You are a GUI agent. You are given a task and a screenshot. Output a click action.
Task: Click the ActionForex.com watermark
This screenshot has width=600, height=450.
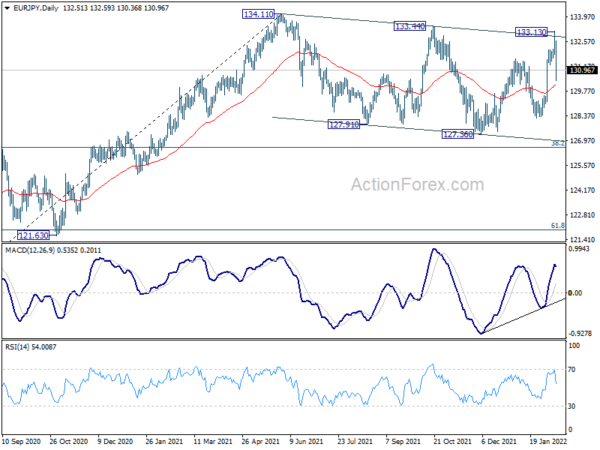click(417, 185)
